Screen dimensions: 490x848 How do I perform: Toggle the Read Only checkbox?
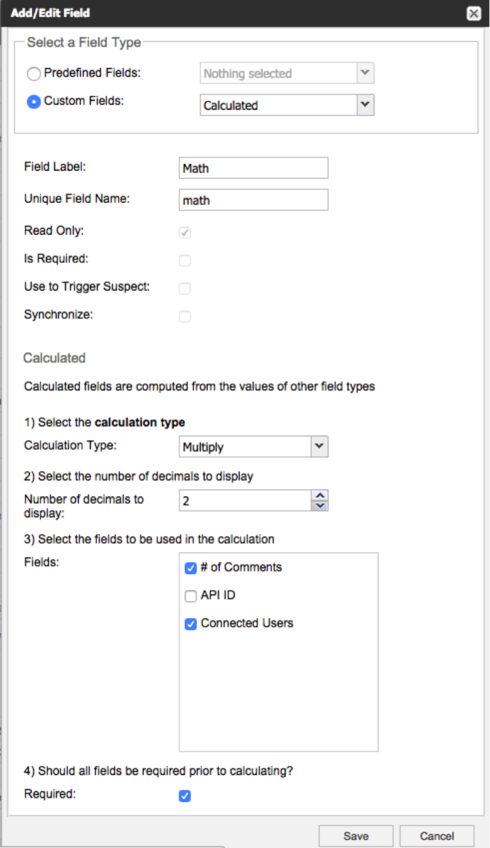[185, 233]
